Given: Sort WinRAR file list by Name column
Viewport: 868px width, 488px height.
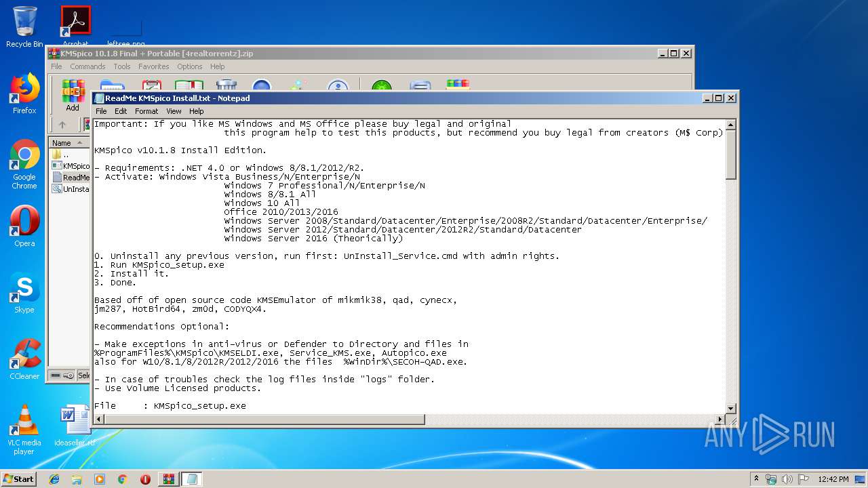Looking at the screenshot, I should click(70, 143).
